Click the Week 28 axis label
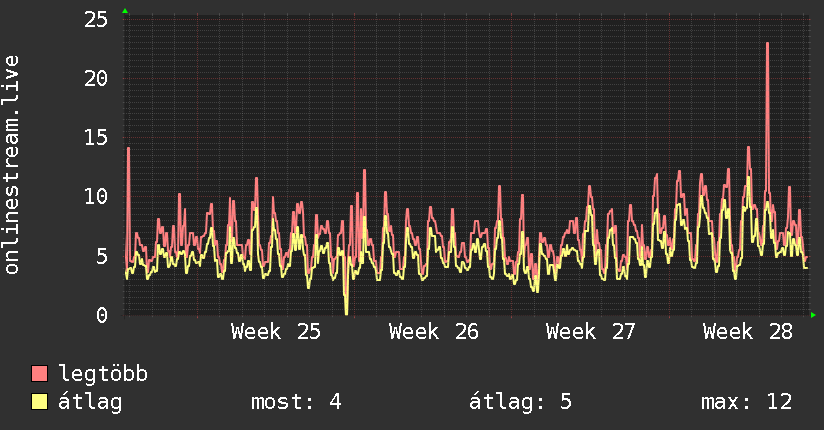824x430 pixels. pyautogui.click(x=748, y=332)
